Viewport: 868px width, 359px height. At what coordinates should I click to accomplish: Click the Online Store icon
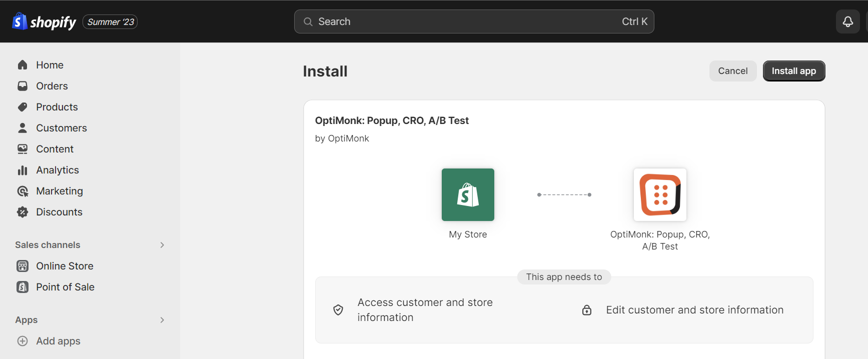[x=23, y=266]
